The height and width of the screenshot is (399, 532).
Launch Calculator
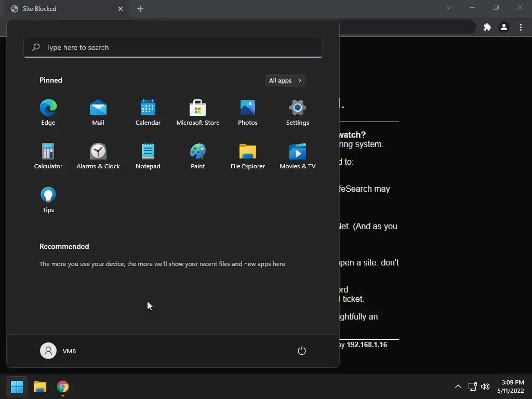tap(48, 156)
